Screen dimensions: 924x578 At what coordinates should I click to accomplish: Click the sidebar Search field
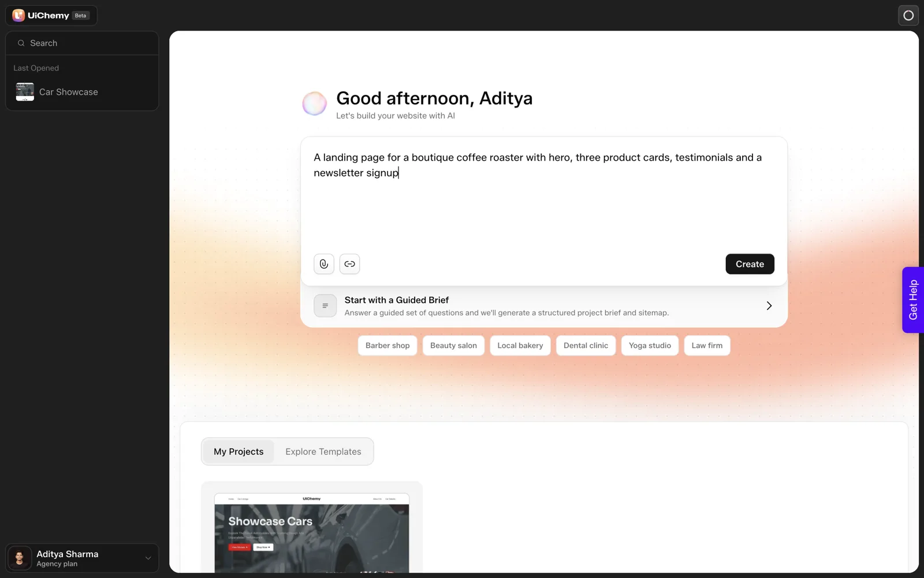click(82, 43)
